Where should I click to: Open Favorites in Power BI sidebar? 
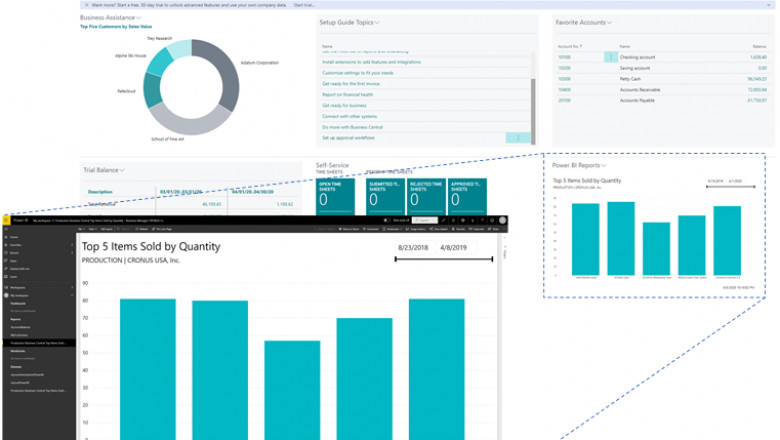point(13,245)
